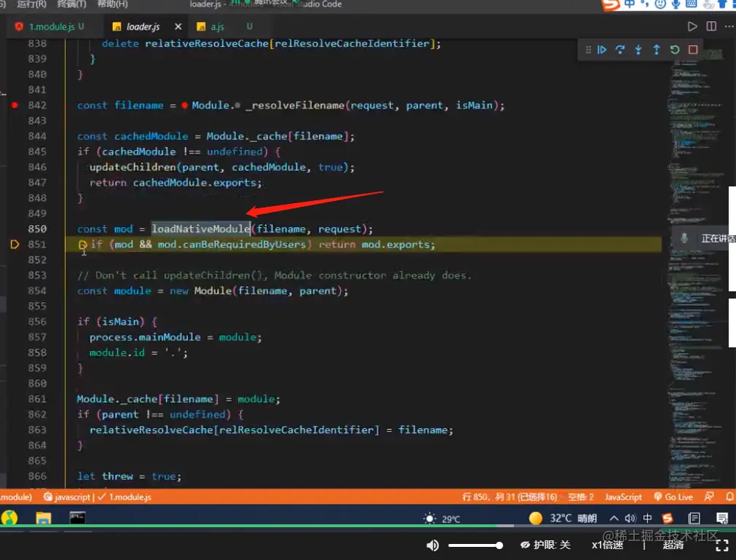Image resolution: width=736 pixels, height=560 pixels.
Task: Toggle the breakpoint on line 842
Action: [x=15, y=105]
